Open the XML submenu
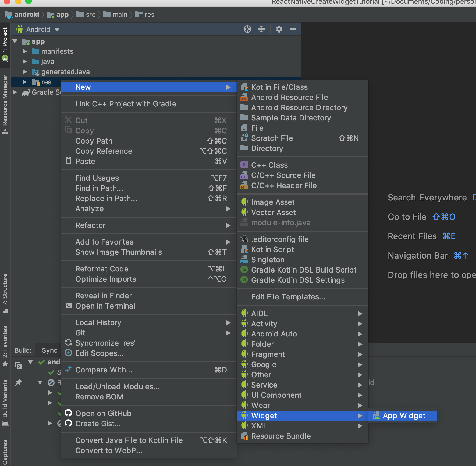The height and width of the screenshot is (466, 476). click(x=303, y=426)
